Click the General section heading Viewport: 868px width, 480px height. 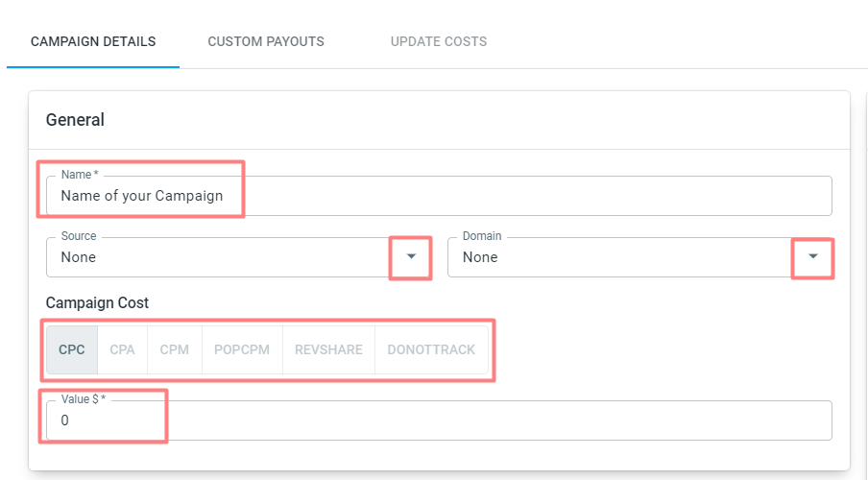(x=75, y=120)
